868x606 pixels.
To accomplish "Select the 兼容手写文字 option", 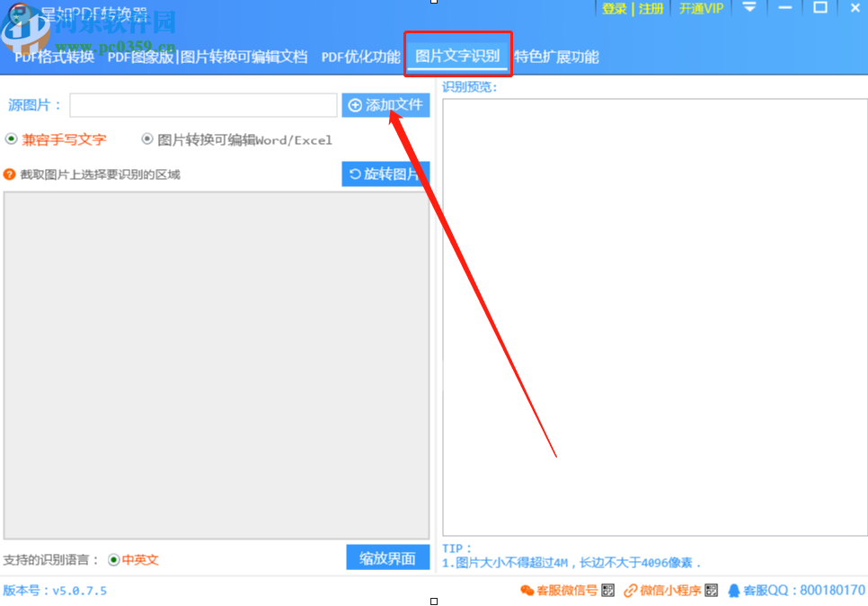I will pos(9,140).
